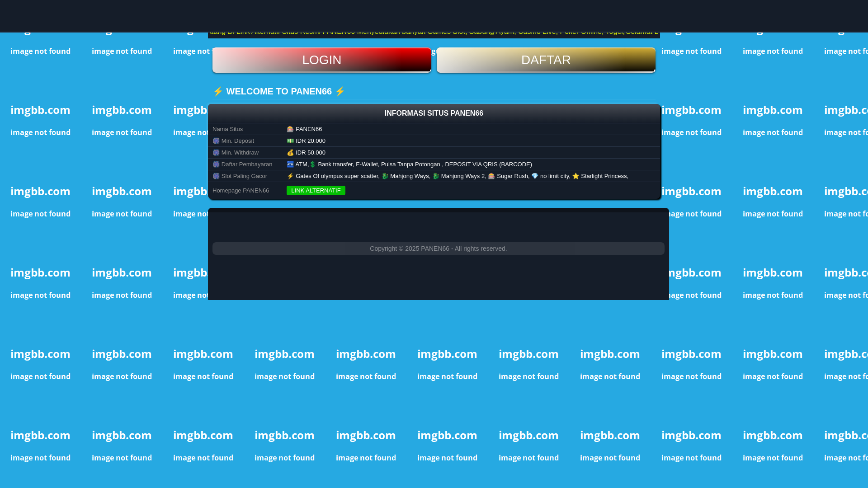Click the star icon before Starlight Princess
Image resolution: width=868 pixels, height=488 pixels.
point(576,176)
